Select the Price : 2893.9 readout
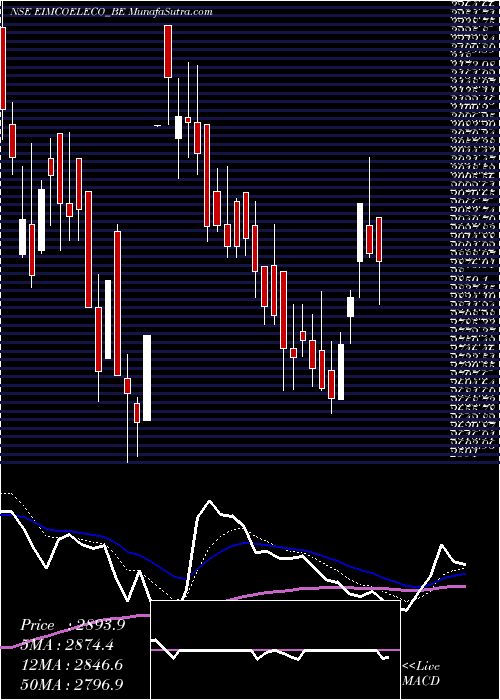This screenshot has height=700, width=500. tap(72, 625)
